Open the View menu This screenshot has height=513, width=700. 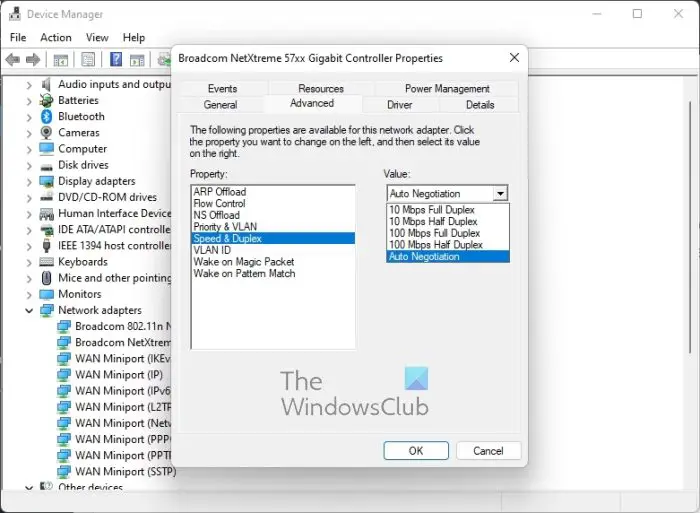tap(97, 38)
